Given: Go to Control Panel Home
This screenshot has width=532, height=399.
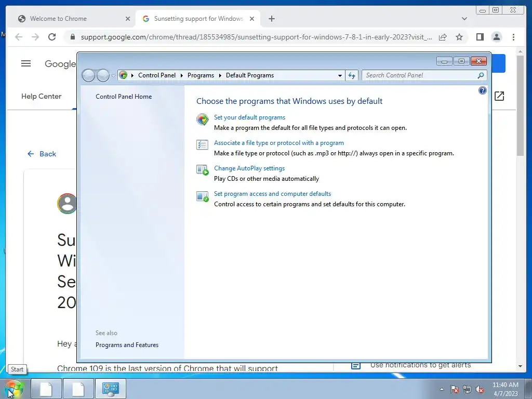Looking at the screenshot, I should click(124, 96).
